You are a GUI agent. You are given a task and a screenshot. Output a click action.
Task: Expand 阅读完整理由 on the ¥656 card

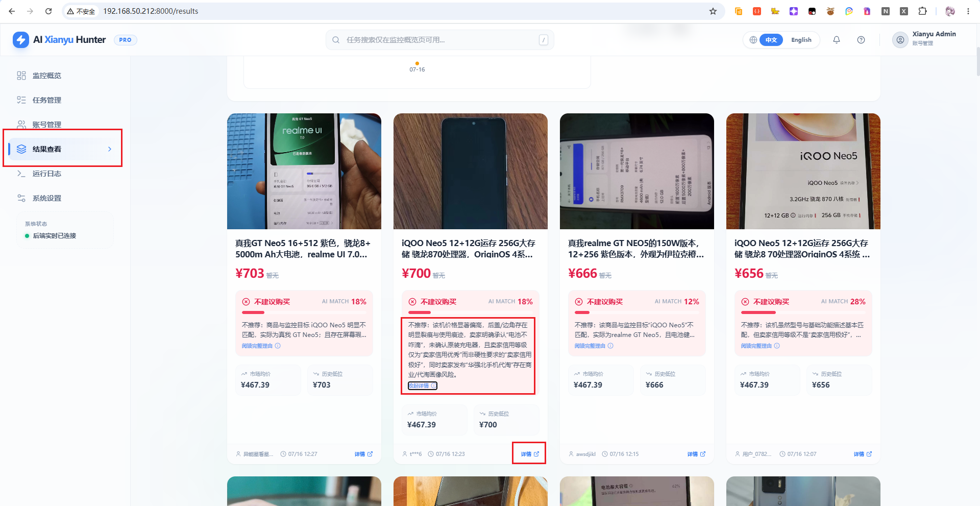[x=760, y=346]
